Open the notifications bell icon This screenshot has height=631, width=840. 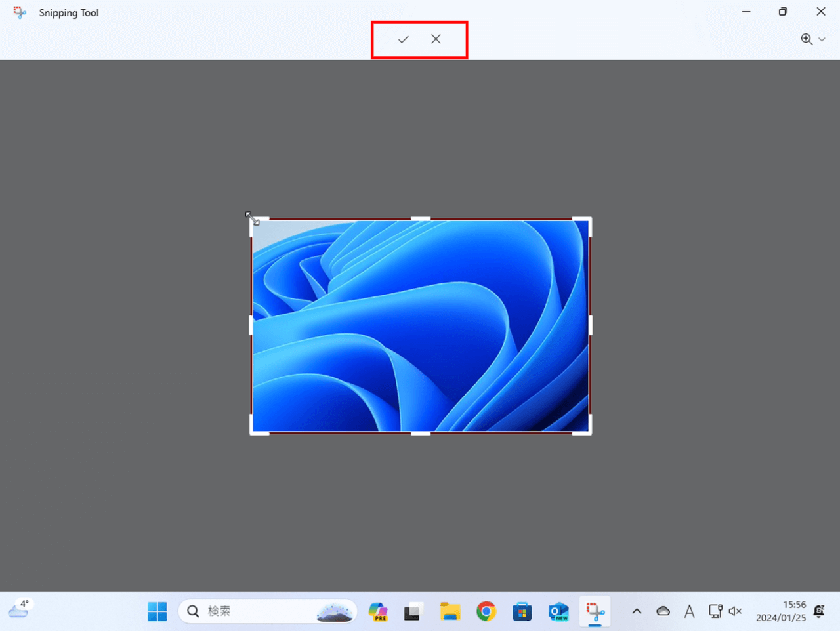click(819, 611)
